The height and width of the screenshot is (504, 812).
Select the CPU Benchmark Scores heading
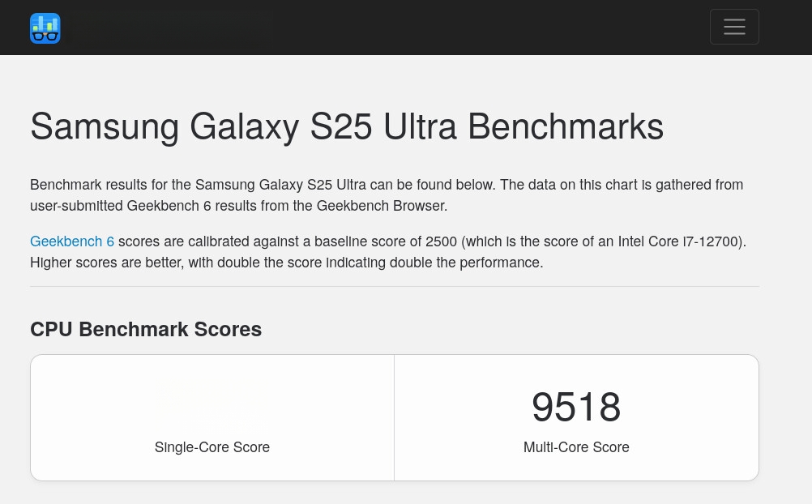point(146,330)
